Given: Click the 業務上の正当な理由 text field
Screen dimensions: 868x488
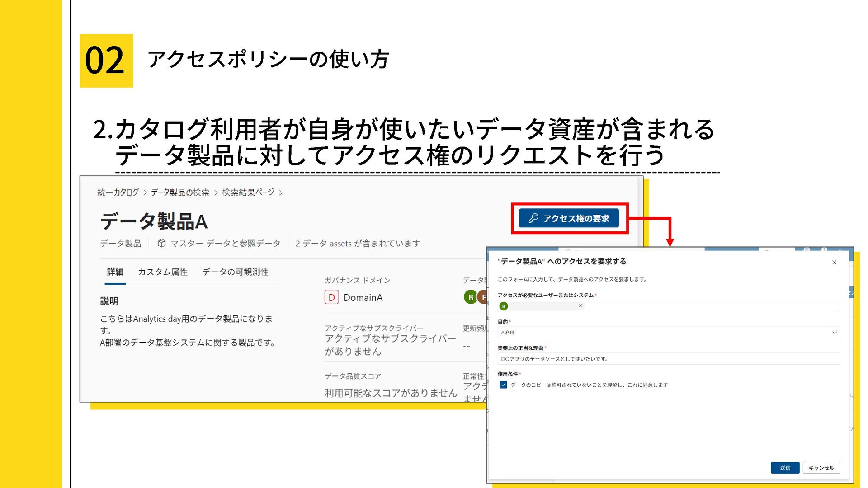Looking at the screenshot, I should pyautogui.click(x=668, y=359).
